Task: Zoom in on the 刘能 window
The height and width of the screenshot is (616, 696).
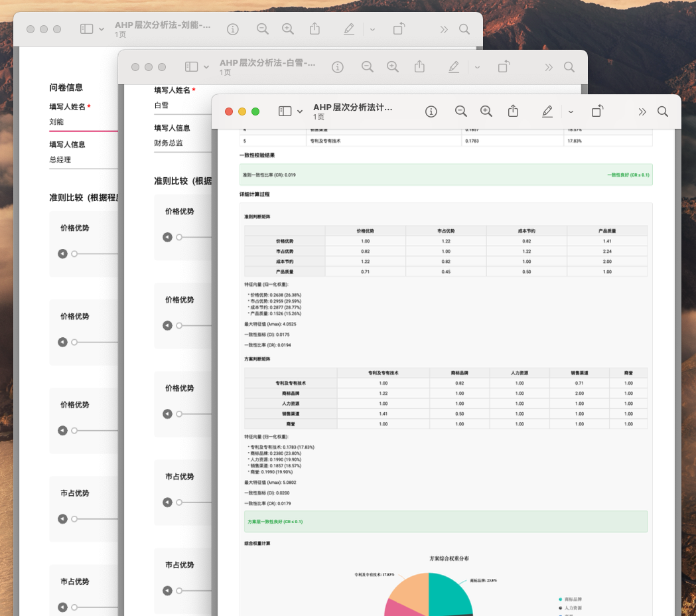Action: [288, 29]
